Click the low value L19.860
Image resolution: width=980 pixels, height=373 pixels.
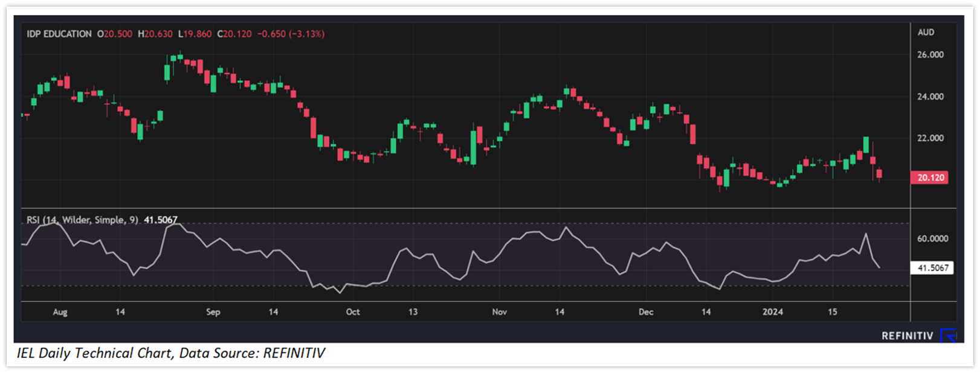coord(195,34)
